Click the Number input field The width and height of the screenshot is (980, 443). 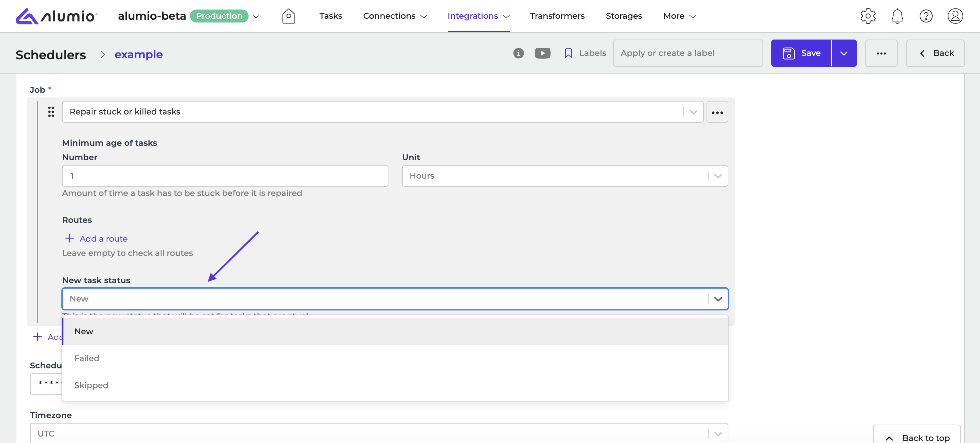[x=225, y=176]
